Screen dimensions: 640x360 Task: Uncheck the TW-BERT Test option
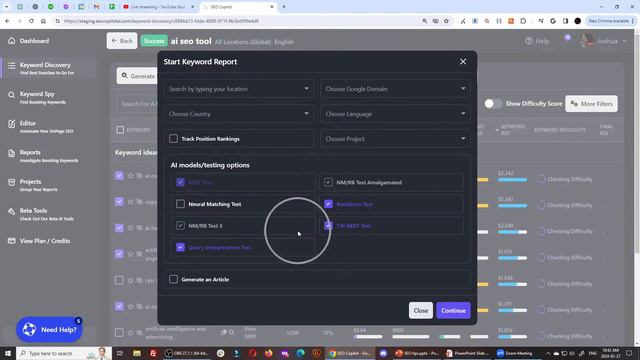[x=328, y=226]
